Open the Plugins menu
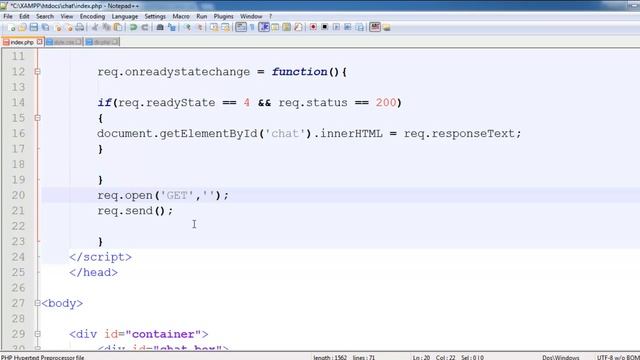This screenshot has height=360, width=640. click(223, 16)
